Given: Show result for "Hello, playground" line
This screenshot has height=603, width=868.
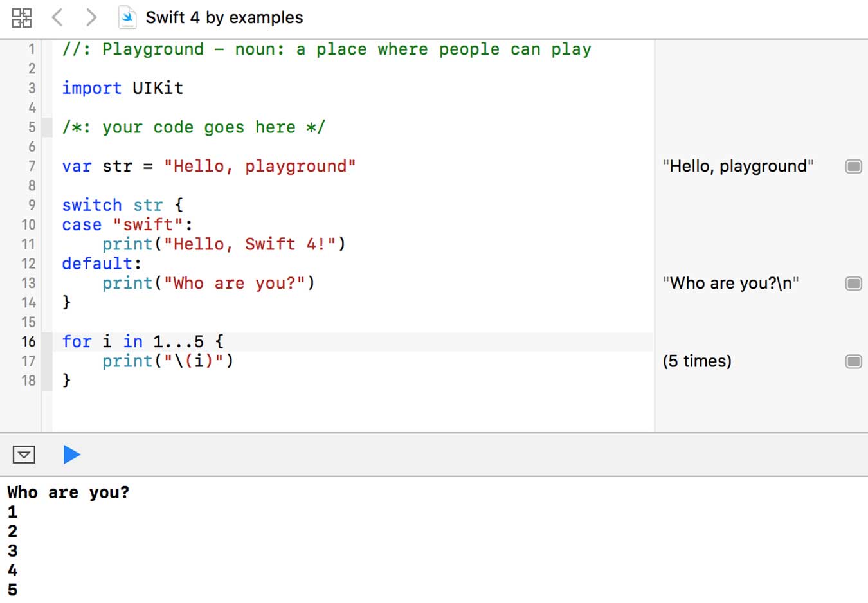Looking at the screenshot, I should (853, 166).
